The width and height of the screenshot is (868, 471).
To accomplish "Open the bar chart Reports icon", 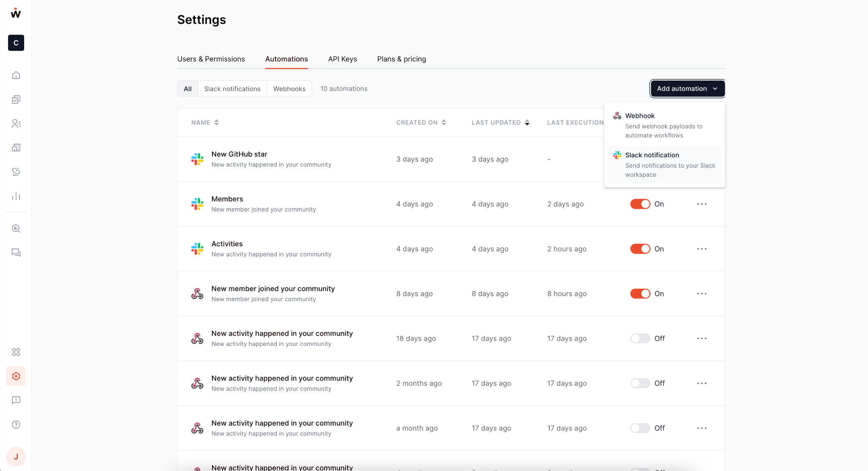I will click(x=16, y=196).
